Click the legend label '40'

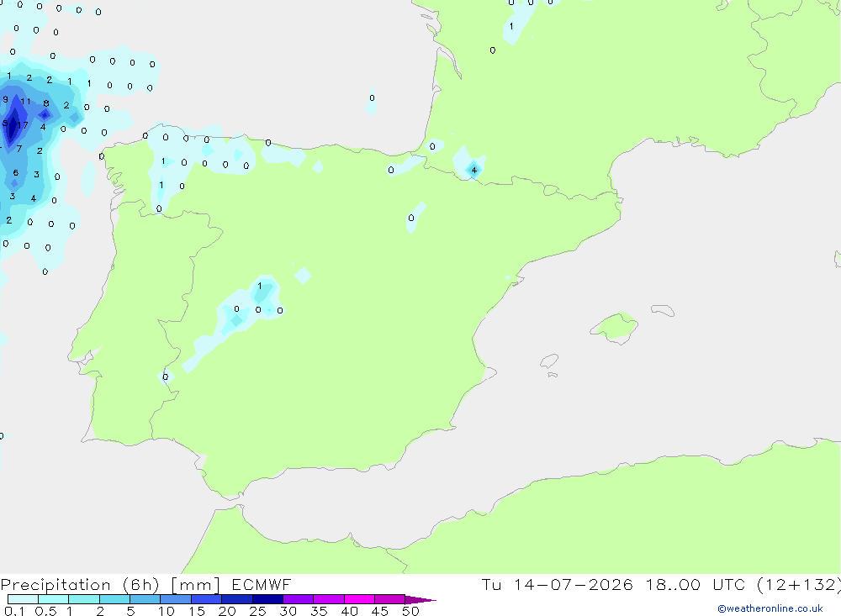click(349, 611)
